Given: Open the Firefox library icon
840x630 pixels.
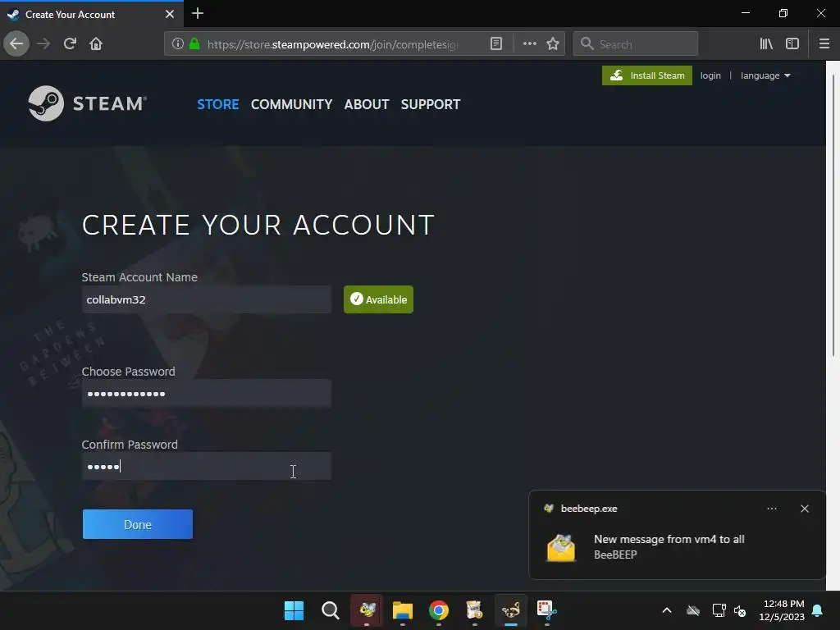Looking at the screenshot, I should 766,44.
